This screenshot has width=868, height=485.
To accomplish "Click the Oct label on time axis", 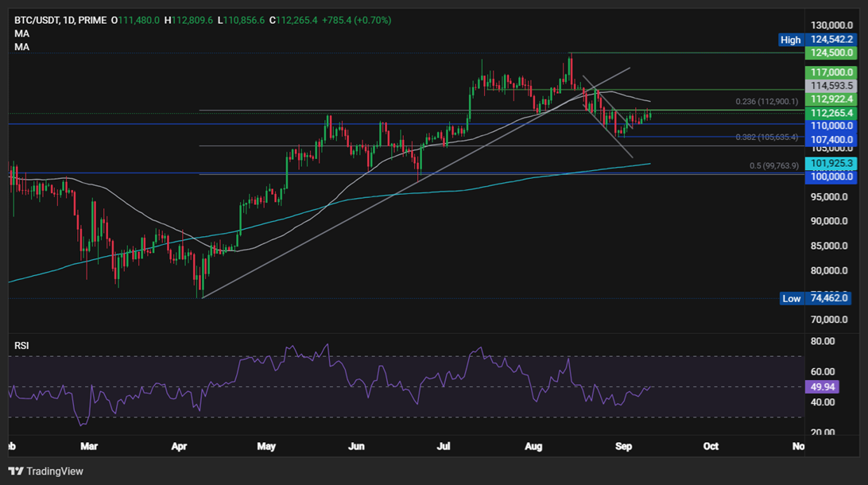I will (711, 446).
